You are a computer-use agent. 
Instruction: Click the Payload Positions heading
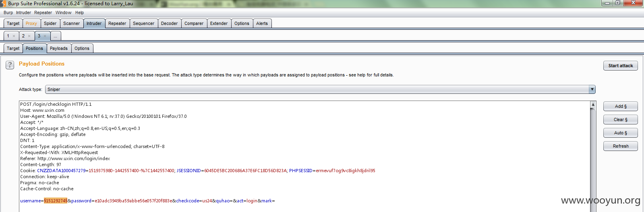click(41, 64)
